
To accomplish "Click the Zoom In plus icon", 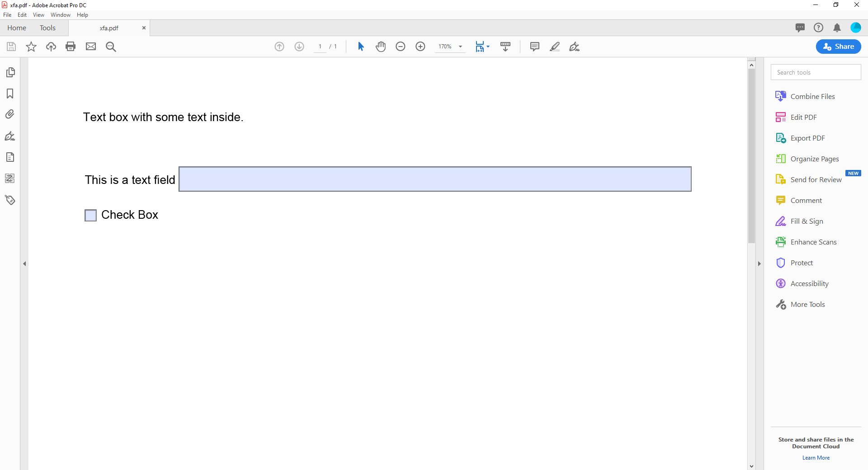I will (420, 47).
